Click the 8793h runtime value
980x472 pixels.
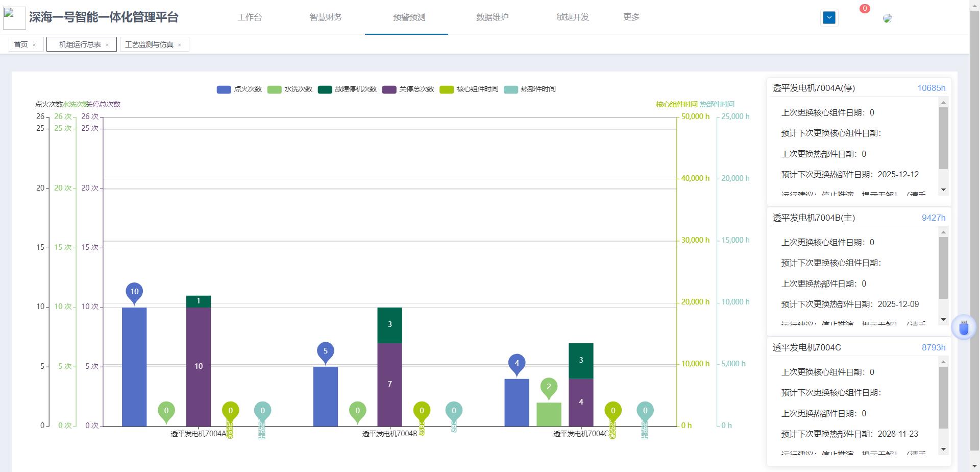(x=934, y=347)
